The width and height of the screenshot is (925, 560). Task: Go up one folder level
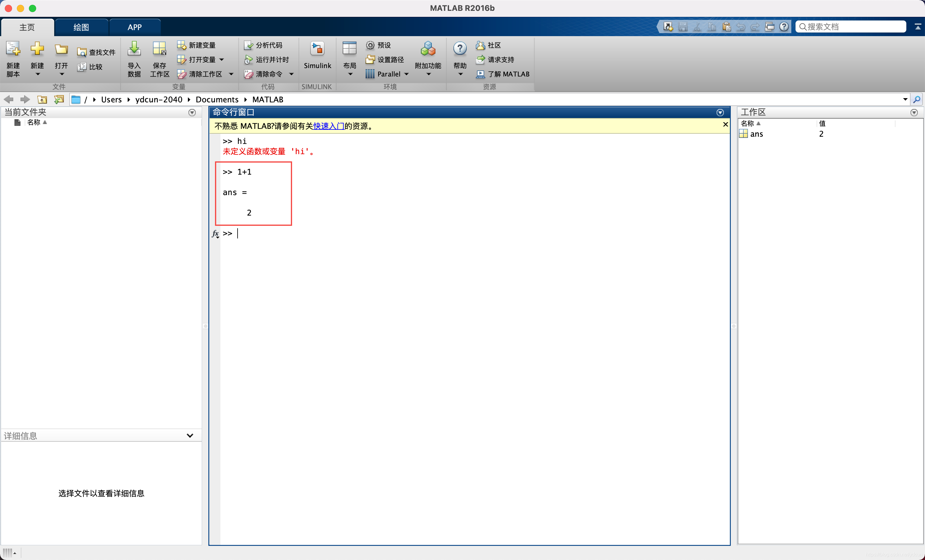[x=42, y=99]
